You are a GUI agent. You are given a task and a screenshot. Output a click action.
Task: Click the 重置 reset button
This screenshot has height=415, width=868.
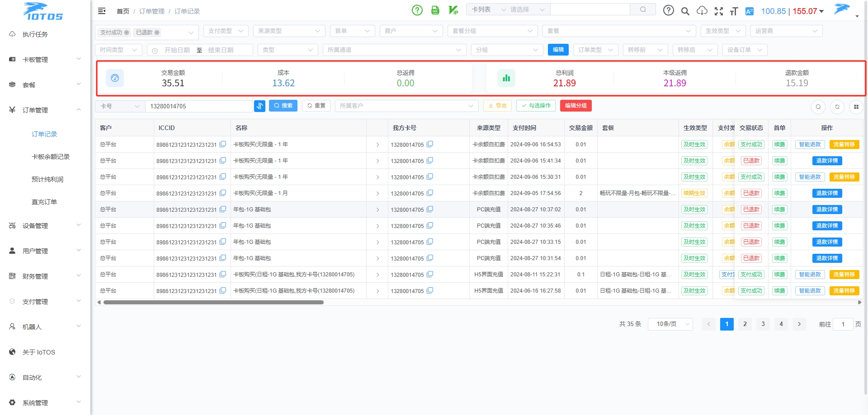click(316, 106)
